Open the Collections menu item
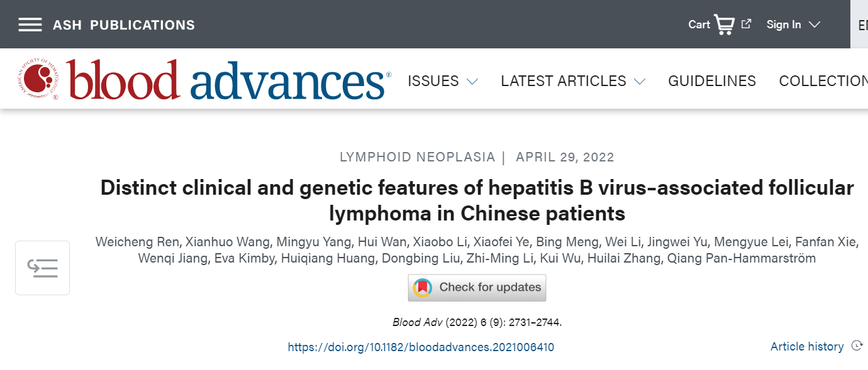The height and width of the screenshot is (370, 868). point(823,81)
